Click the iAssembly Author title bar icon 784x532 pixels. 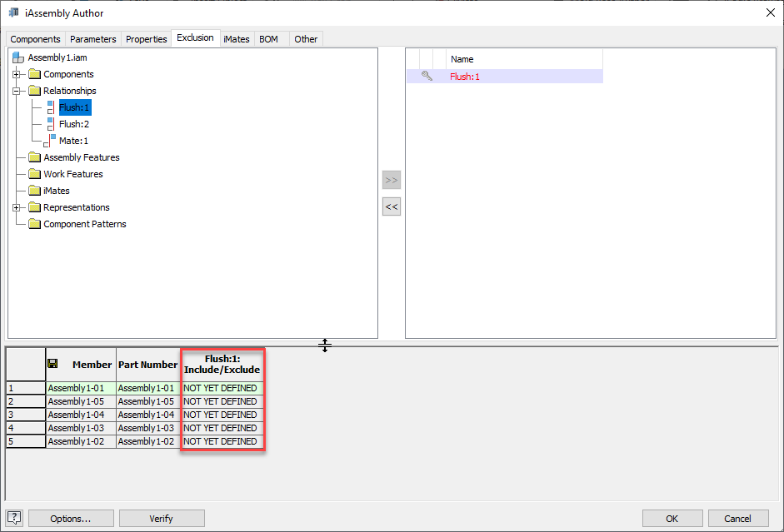coord(13,12)
